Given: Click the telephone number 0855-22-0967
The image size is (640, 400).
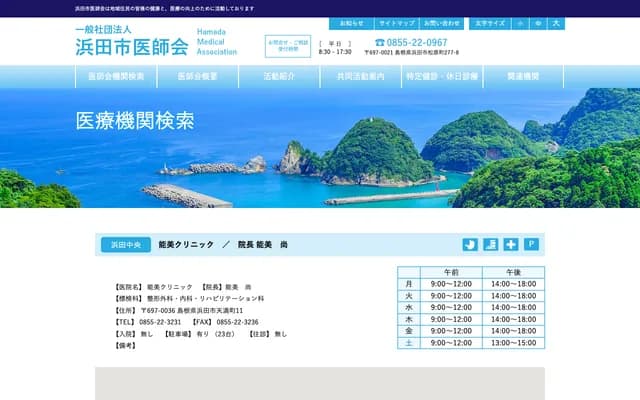Looking at the screenshot, I should 416,43.
